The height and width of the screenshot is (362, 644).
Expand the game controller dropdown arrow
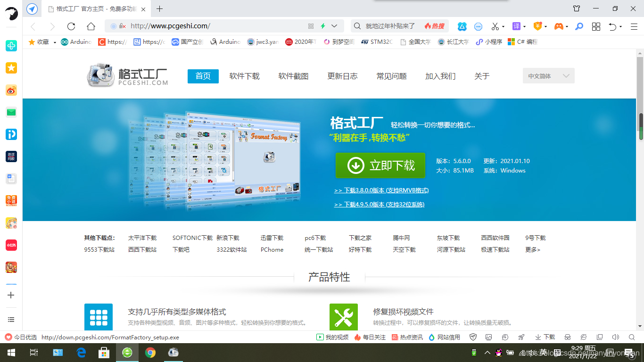[x=566, y=27]
